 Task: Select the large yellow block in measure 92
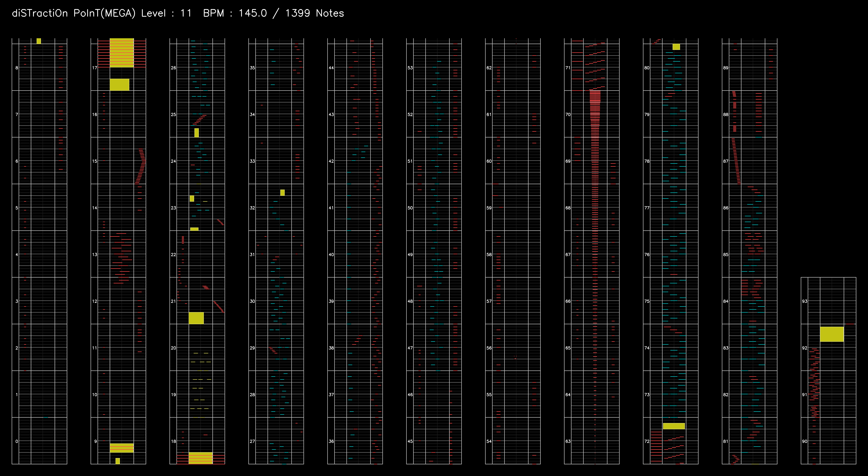832,334
